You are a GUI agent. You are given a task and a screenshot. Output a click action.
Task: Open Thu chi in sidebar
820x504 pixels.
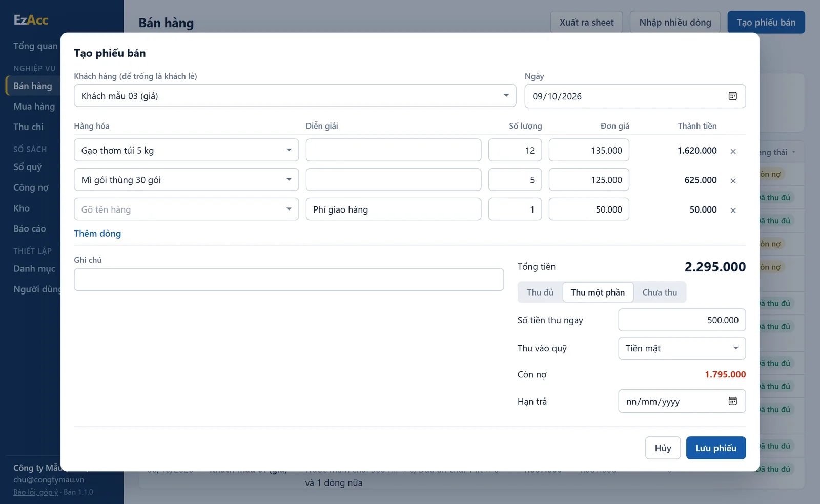pos(28,127)
